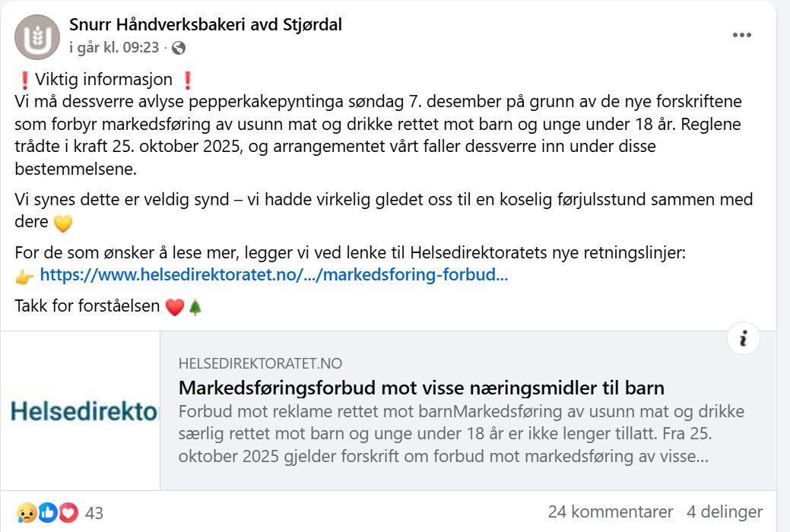Show who reacted via the 43 count
Viewport: 790px width, 532px height.
[x=94, y=513]
